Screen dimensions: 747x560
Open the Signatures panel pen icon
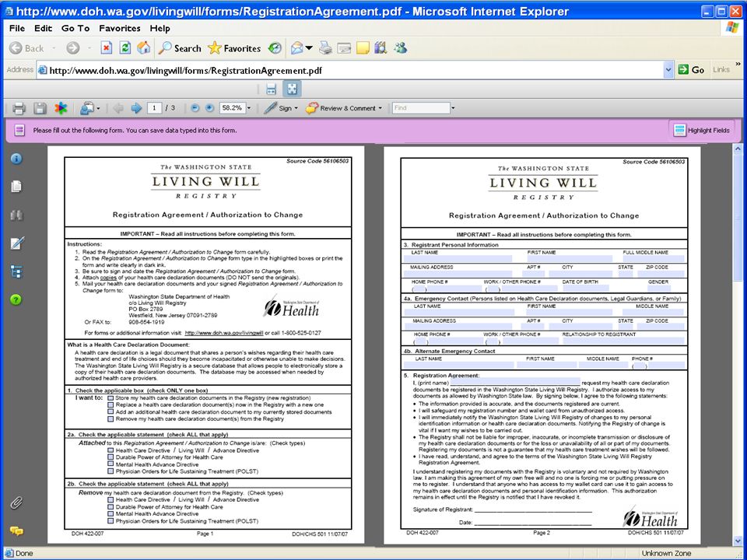16,243
